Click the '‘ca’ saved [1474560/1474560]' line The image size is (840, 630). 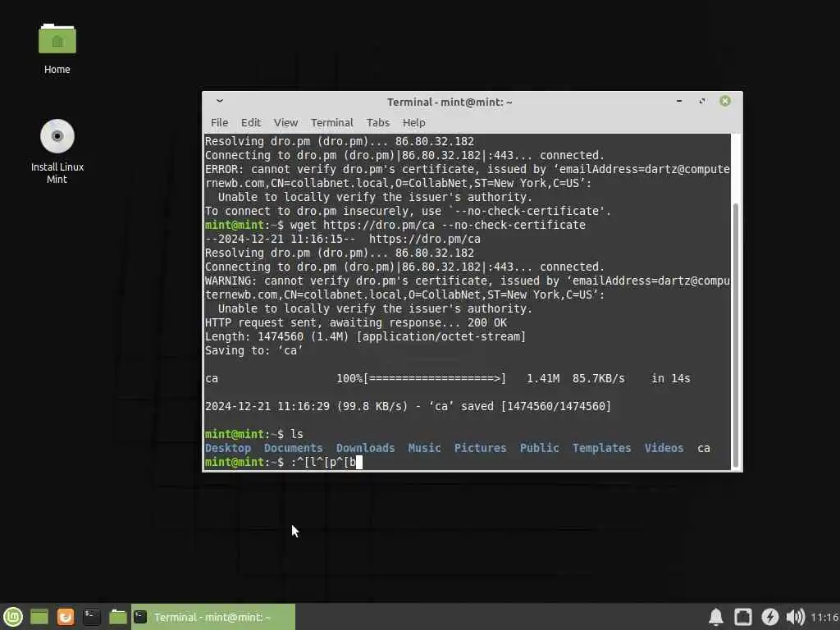pos(408,406)
